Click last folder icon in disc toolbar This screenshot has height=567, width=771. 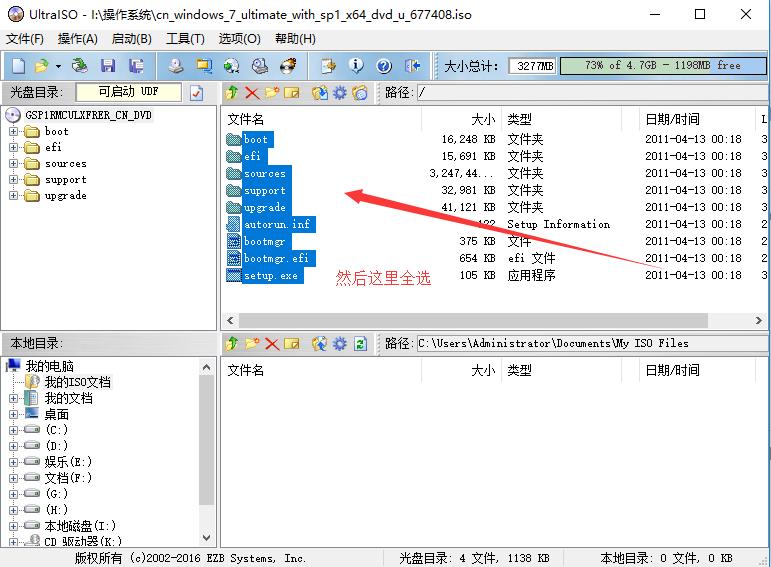point(360,92)
